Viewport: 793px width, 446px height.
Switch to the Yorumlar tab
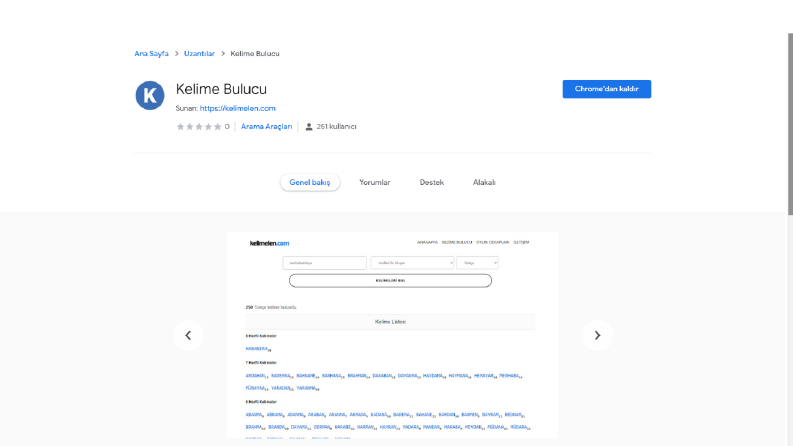pyautogui.click(x=375, y=183)
